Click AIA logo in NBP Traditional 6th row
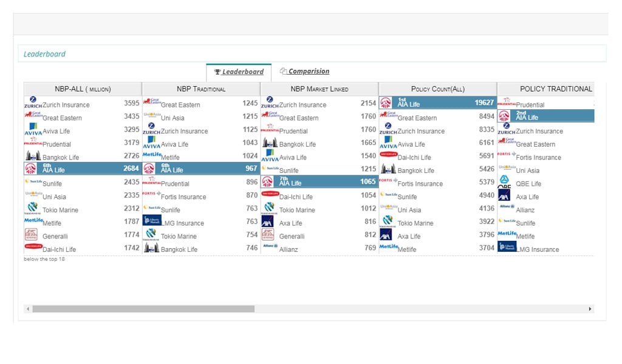Image resolution: width=622 pixels, height=364 pixels. (149, 169)
